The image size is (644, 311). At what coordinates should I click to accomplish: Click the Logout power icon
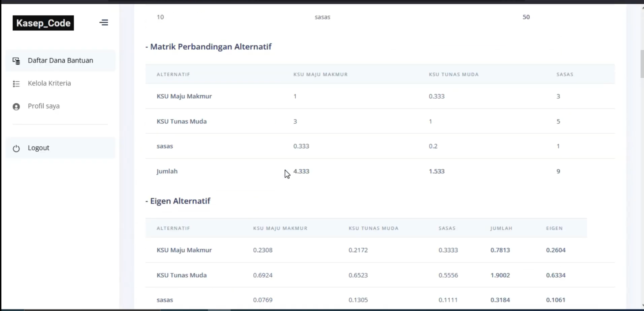coord(16,148)
